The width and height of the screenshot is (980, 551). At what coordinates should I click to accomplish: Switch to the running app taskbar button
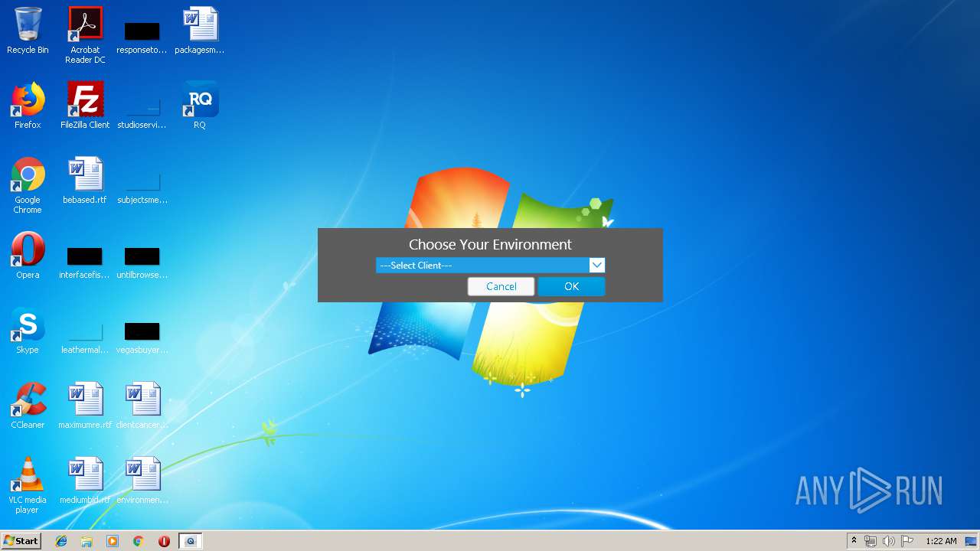pyautogui.click(x=191, y=541)
